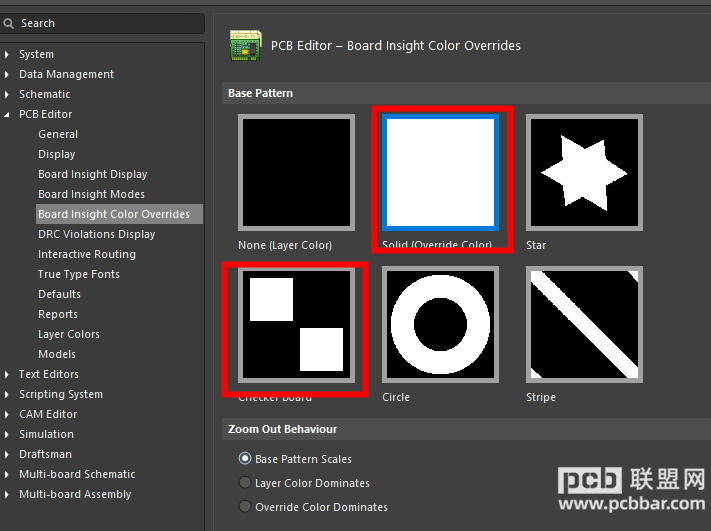Open the Layer Colors page
711x531 pixels.
point(69,334)
